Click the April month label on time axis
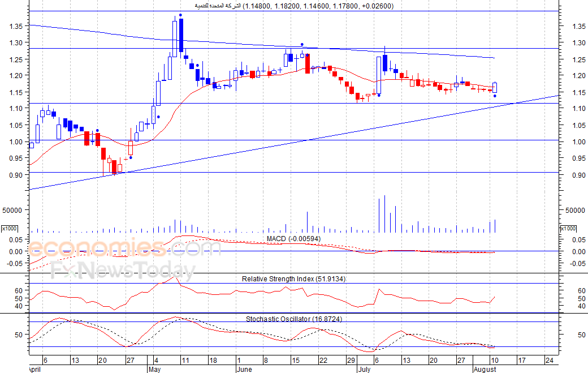588x373 pixels. pyautogui.click(x=34, y=369)
